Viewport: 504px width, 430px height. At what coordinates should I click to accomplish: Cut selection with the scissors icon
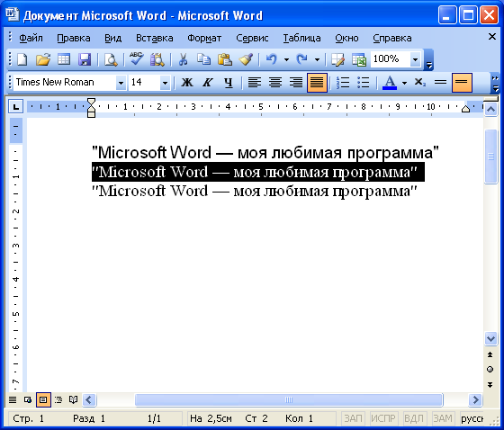pyautogui.click(x=183, y=59)
